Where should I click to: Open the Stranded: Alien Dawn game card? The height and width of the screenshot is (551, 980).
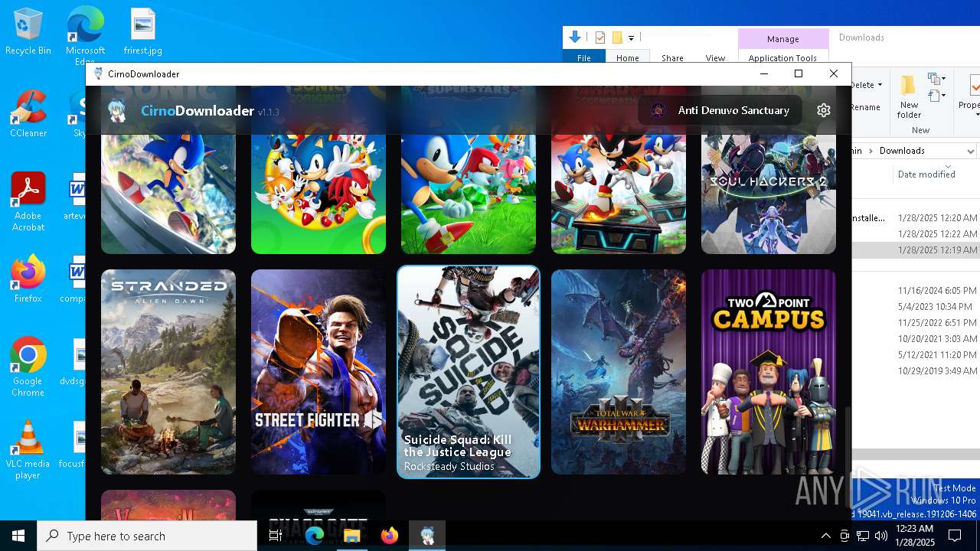click(168, 372)
